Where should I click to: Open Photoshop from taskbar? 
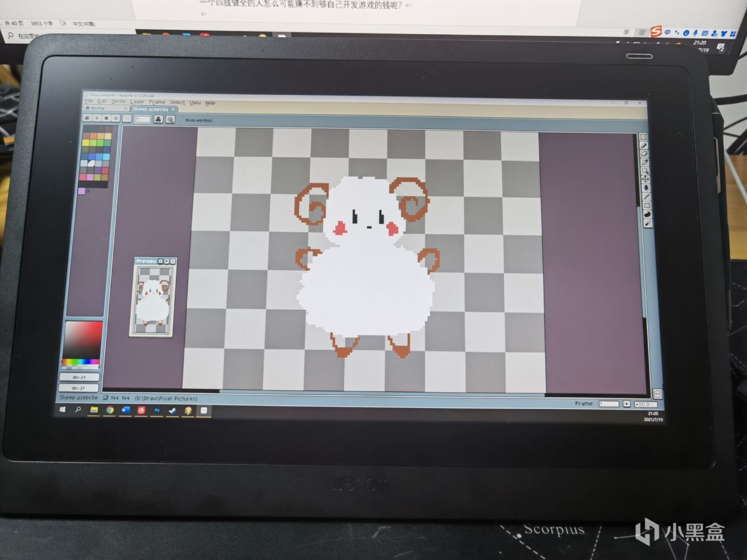coord(157,410)
